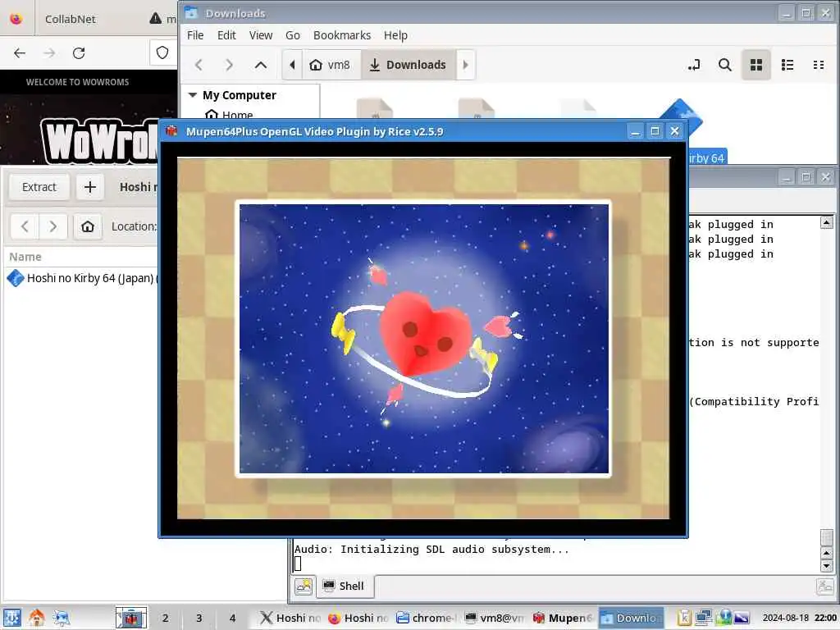
Task: Open the Bookmarks menu in Downloads window
Action: pyautogui.click(x=342, y=35)
